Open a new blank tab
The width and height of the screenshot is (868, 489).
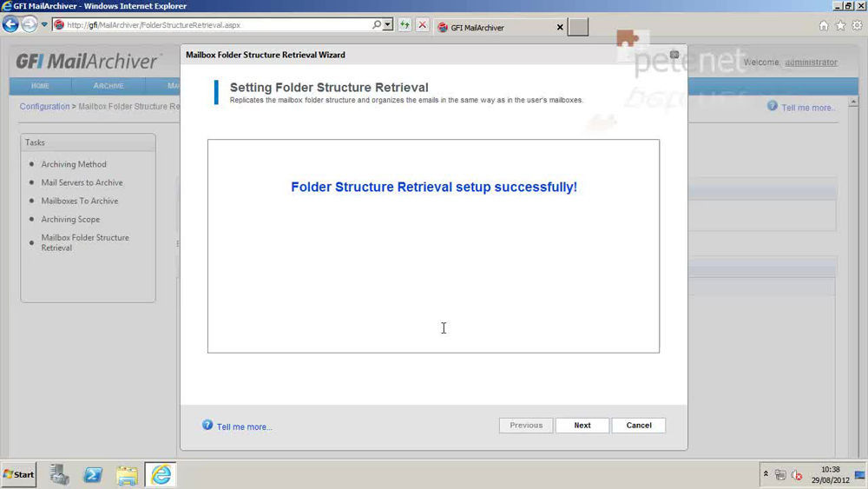click(x=578, y=27)
